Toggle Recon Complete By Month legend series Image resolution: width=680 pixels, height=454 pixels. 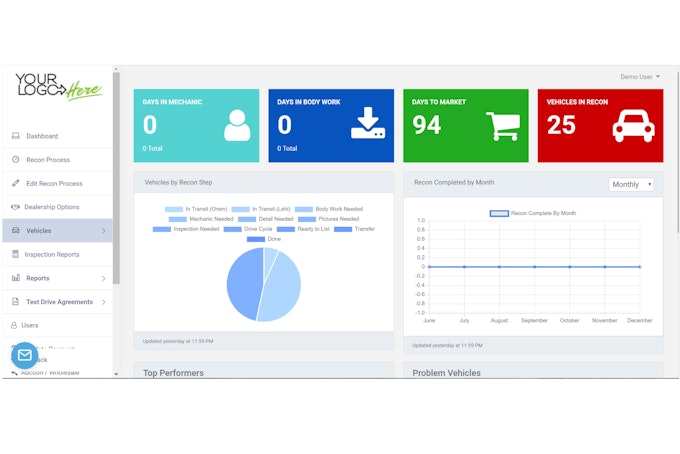(532, 213)
